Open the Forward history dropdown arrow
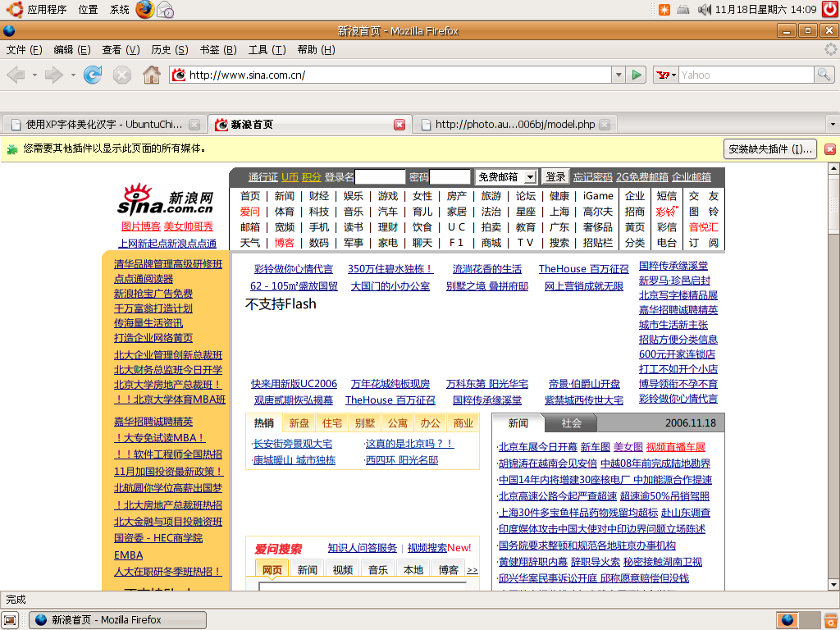 [73, 75]
